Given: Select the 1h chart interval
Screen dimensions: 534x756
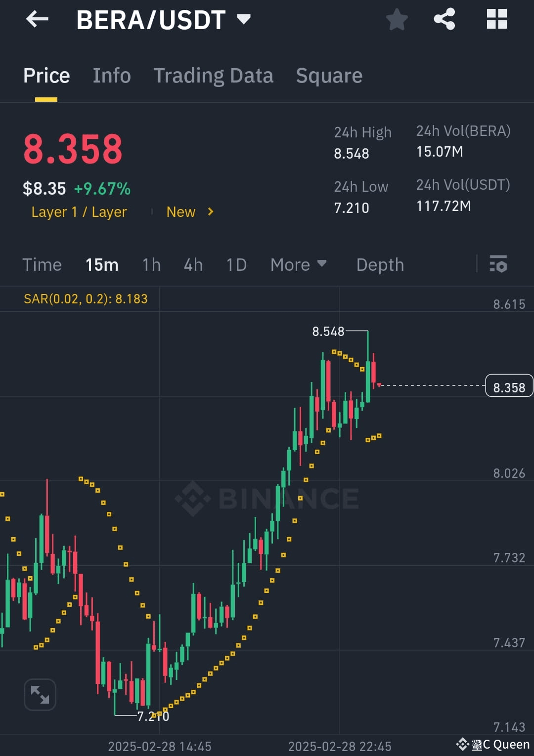Looking at the screenshot, I should coord(151,265).
